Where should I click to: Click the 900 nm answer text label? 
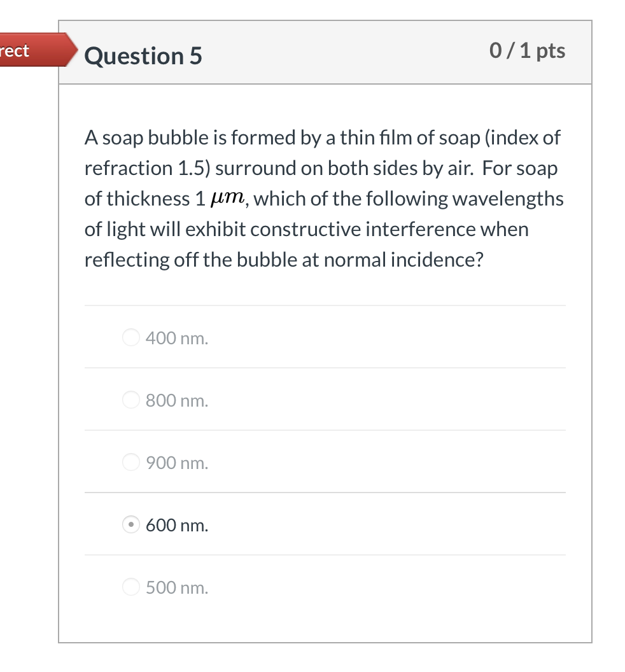pos(176,462)
